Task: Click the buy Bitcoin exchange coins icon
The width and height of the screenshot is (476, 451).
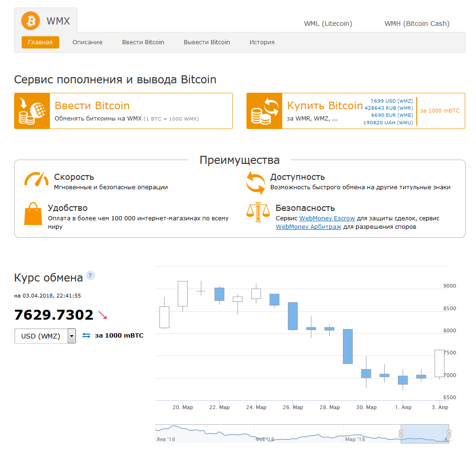Action: [264, 111]
